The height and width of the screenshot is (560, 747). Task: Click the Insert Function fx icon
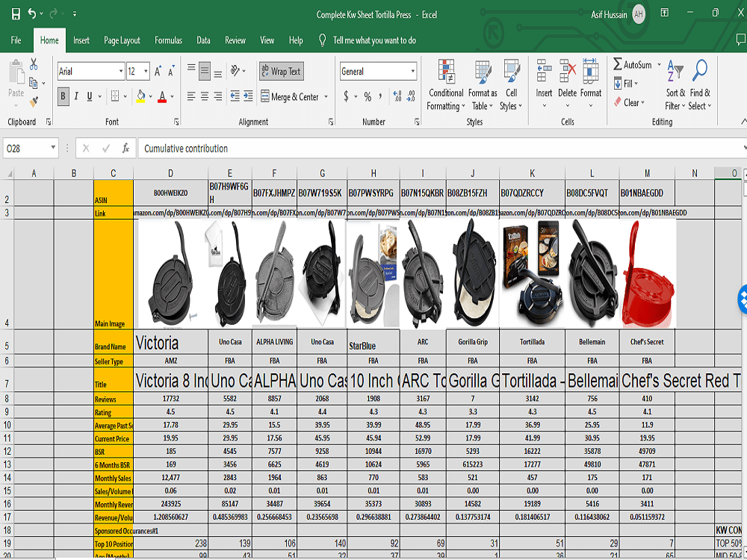125,148
